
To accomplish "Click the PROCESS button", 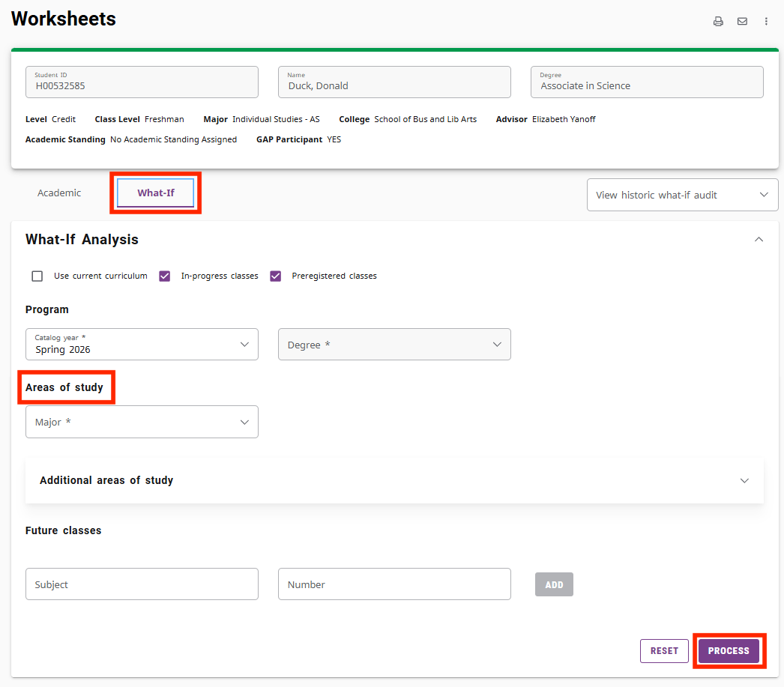I will point(729,651).
